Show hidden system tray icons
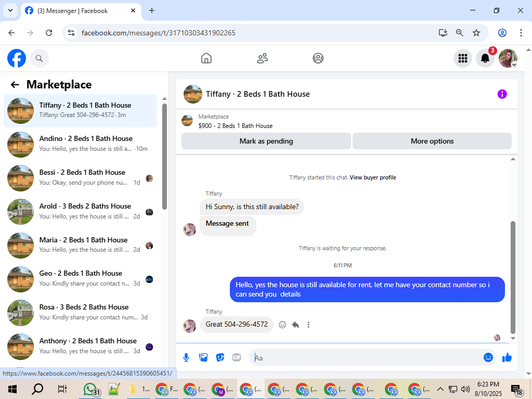Screen dimensions: 532x399 point(440,389)
